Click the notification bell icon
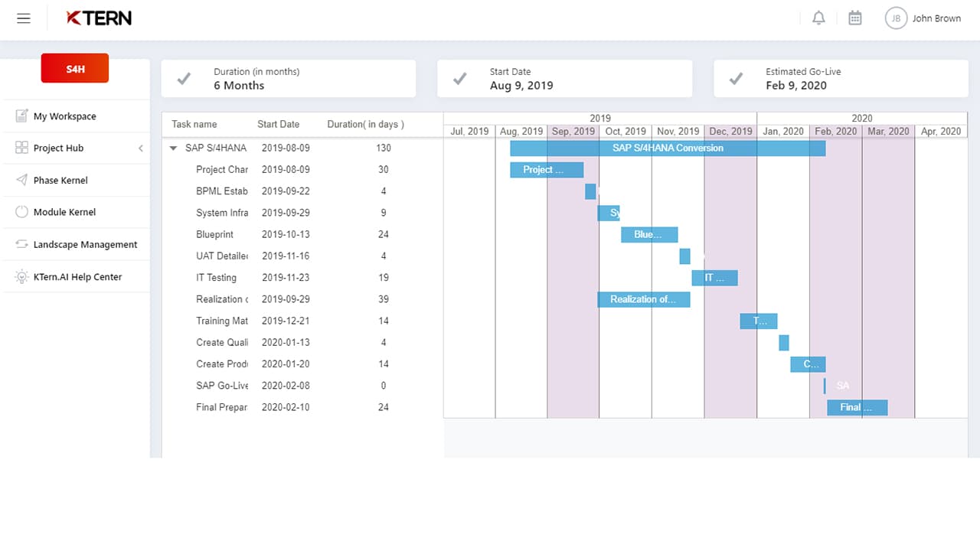The width and height of the screenshot is (980, 551). click(818, 18)
